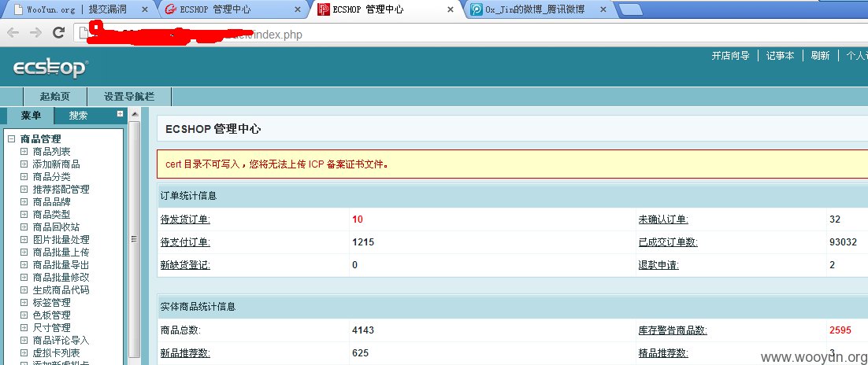The width and height of the screenshot is (868, 365).
Task: Open 商品分类 in the sidebar
Action: 51,177
